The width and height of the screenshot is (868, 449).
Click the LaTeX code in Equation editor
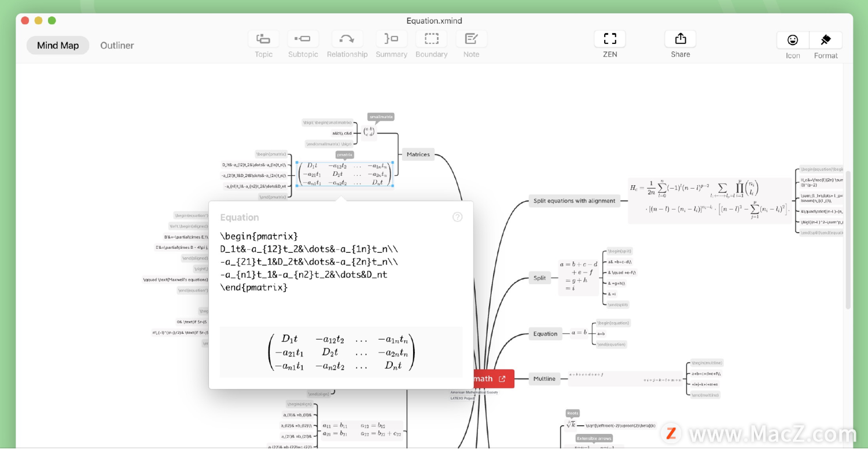[308, 262]
